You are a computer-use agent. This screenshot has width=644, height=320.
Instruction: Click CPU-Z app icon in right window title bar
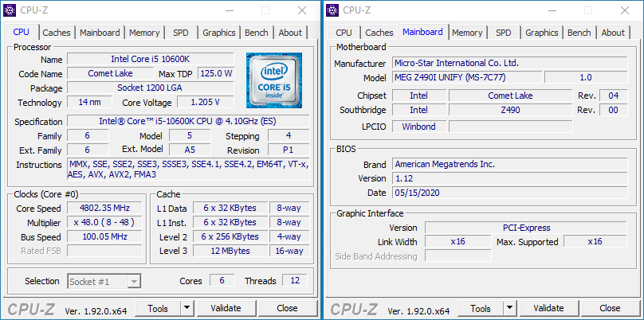click(x=333, y=10)
